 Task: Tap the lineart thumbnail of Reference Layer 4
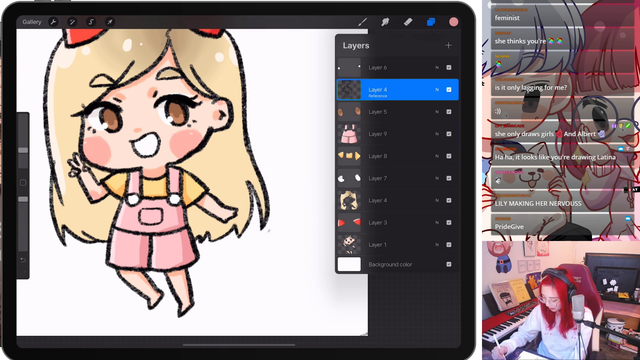click(x=349, y=89)
